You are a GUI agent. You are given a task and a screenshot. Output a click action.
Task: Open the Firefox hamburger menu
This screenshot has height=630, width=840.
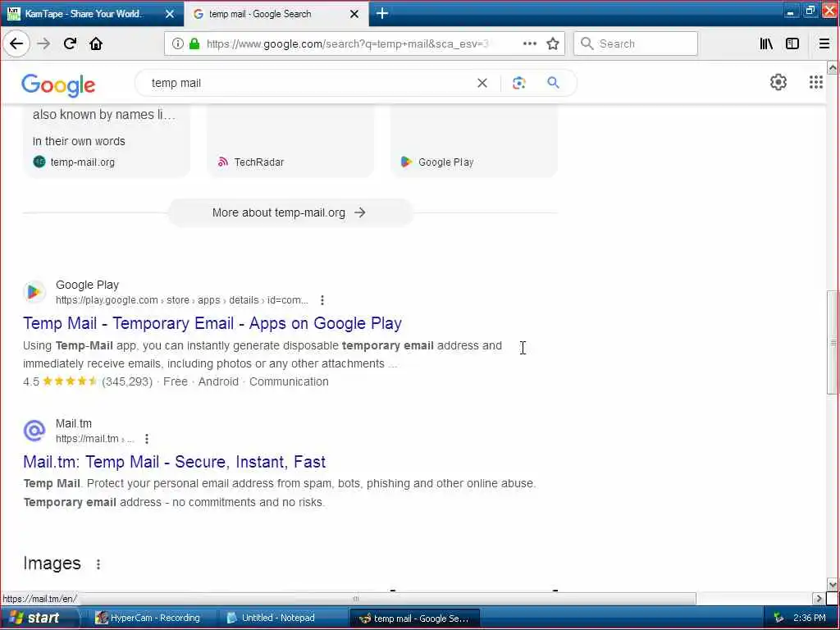[824, 44]
